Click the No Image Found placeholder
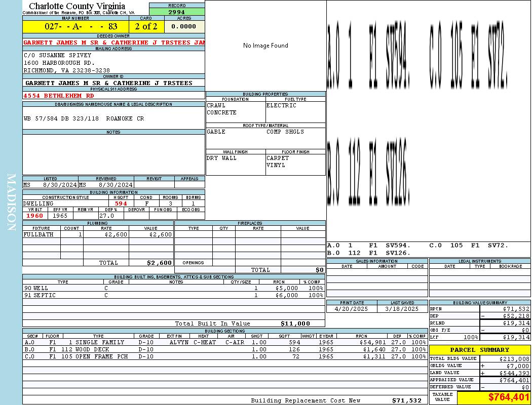The height and width of the screenshot is (405, 532). [x=265, y=46]
